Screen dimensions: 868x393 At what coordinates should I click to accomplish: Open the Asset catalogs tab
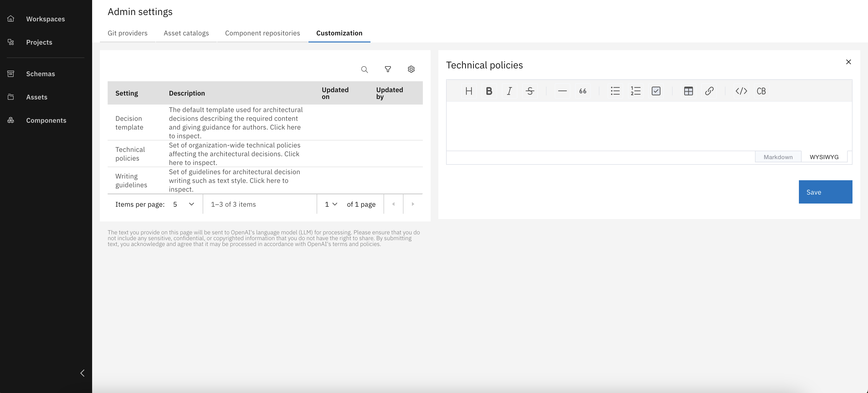186,33
